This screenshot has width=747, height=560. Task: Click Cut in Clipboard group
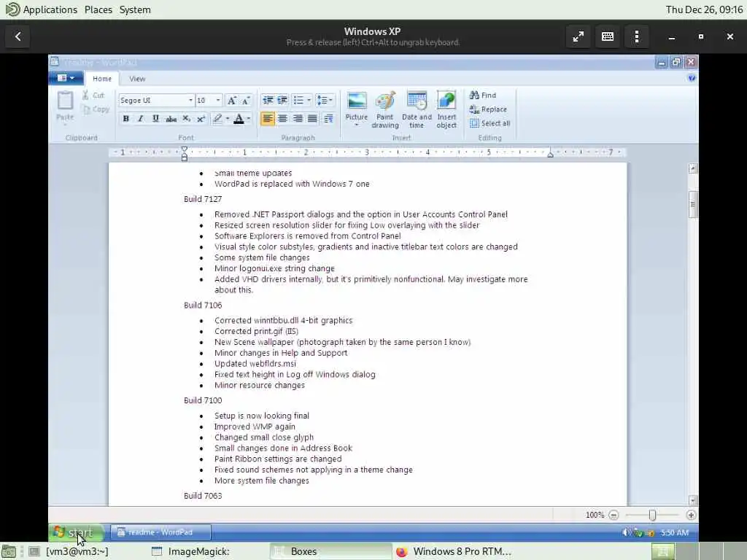pyautogui.click(x=93, y=96)
